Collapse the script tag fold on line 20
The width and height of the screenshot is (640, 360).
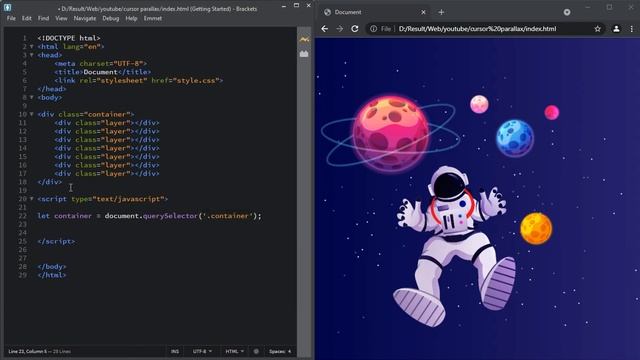tap(31, 199)
